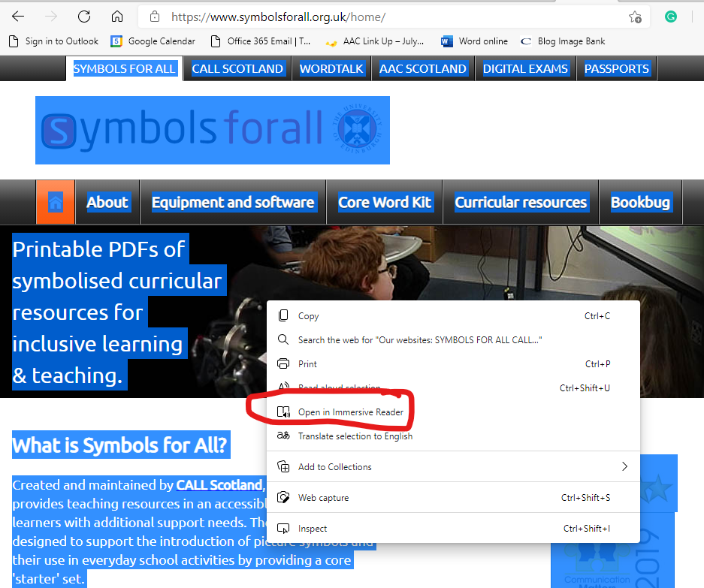Choose Open in Immersive Reader
The image size is (704, 588).
coord(453,412)
